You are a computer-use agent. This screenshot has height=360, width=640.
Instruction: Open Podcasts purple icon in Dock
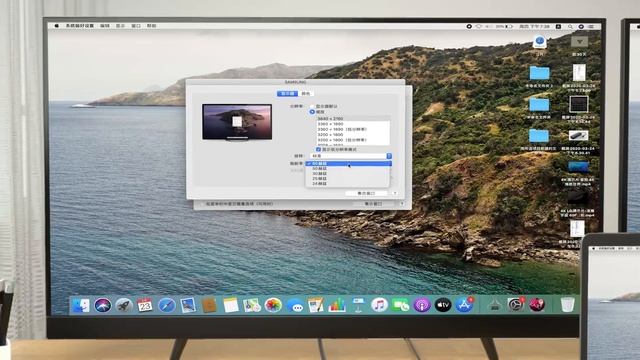422,305
